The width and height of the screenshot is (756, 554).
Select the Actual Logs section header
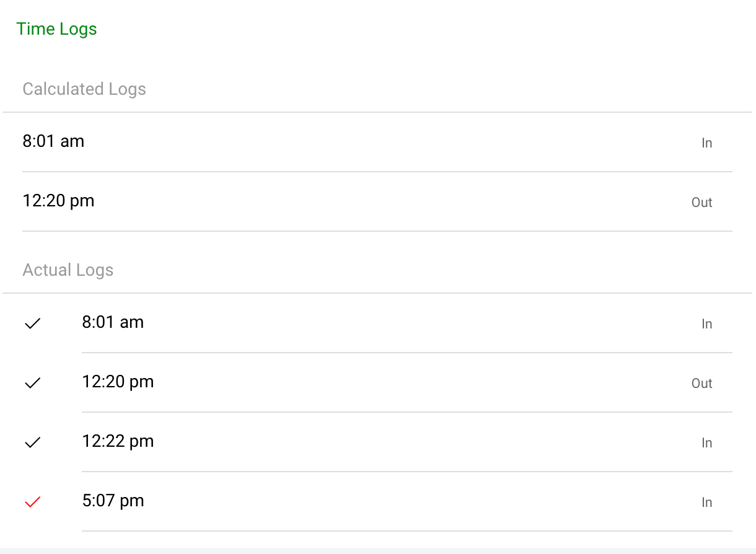click(68, 270)
